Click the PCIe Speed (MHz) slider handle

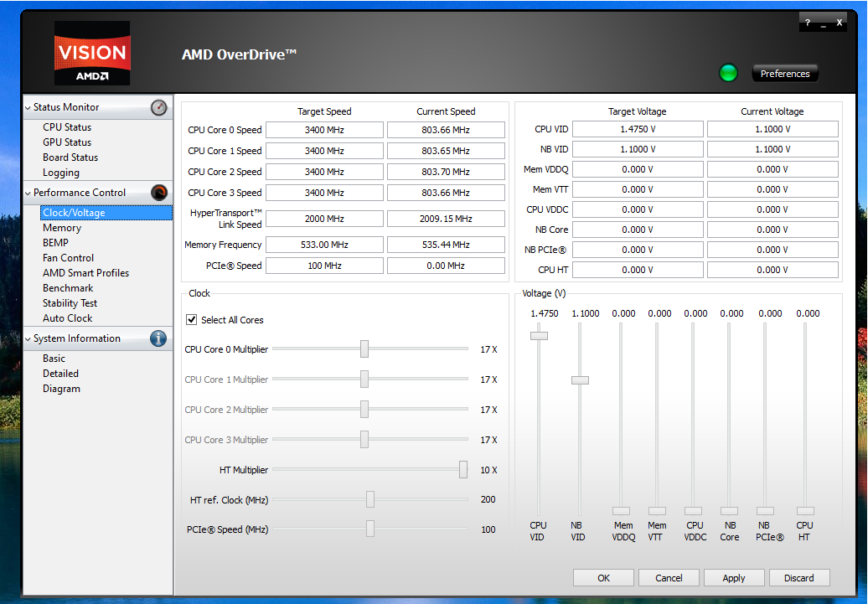370,529
